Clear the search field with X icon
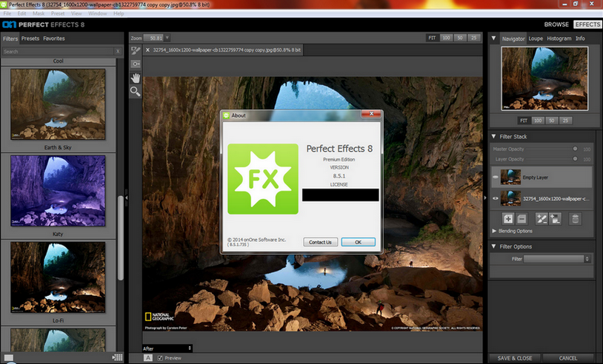 pos(118,52)
